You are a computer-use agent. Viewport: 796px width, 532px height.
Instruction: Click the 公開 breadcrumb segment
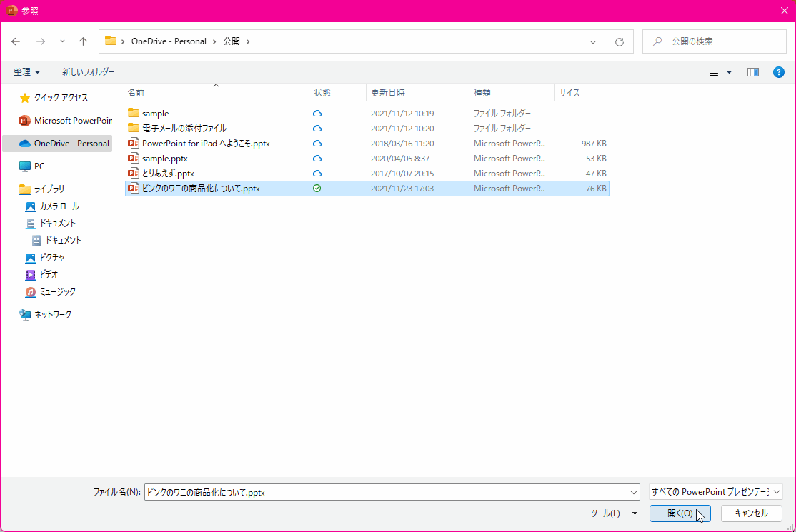point(232,41)
